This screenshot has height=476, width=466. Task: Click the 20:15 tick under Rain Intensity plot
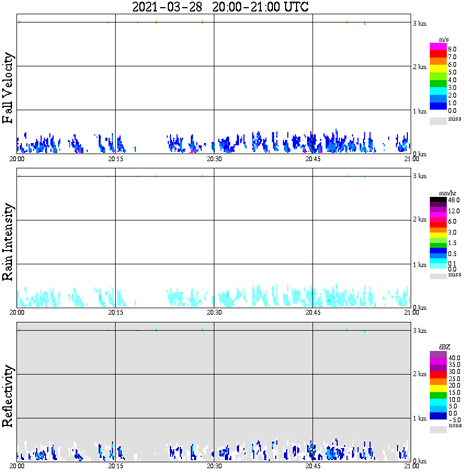point(115,313)
